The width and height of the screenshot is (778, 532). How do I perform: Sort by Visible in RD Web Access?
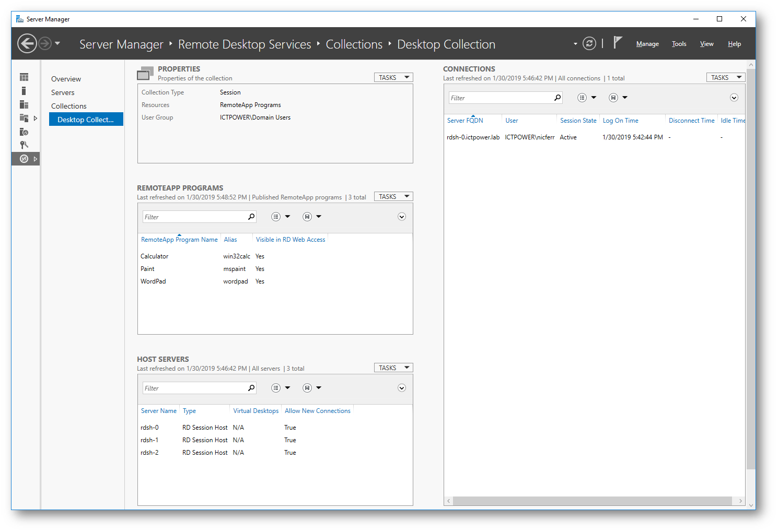pos(291,240)
